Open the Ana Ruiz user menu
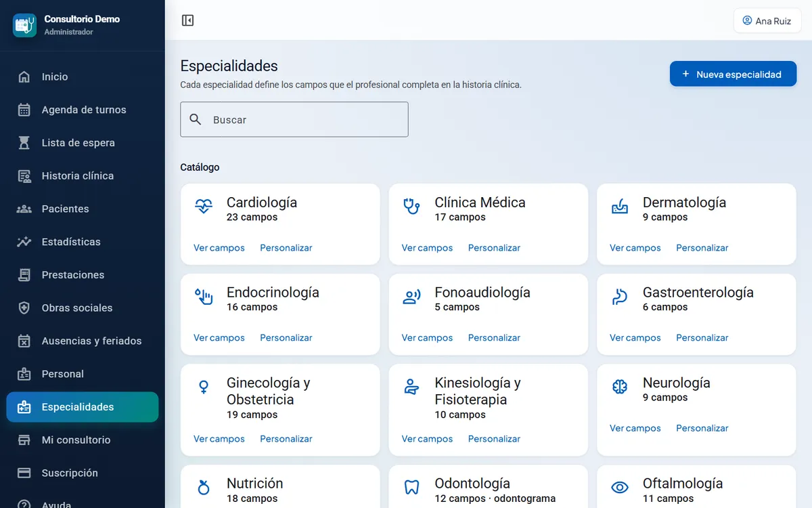 (x=767, y=20)
